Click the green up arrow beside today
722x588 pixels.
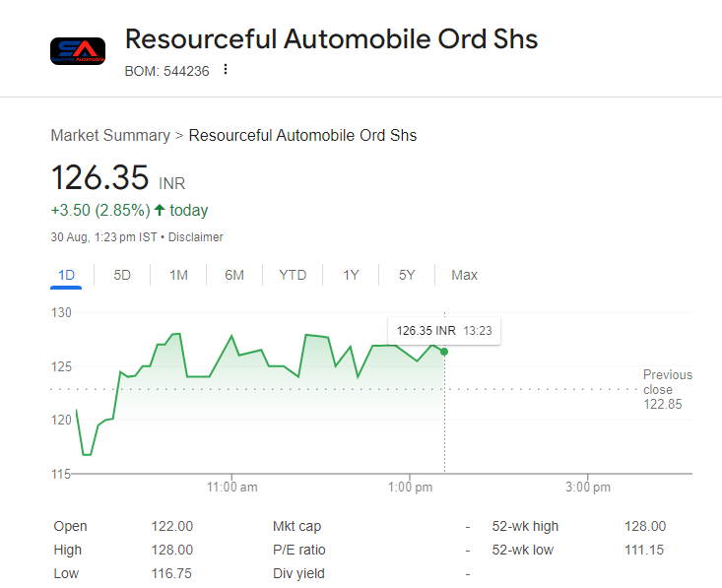click(160, 210)
